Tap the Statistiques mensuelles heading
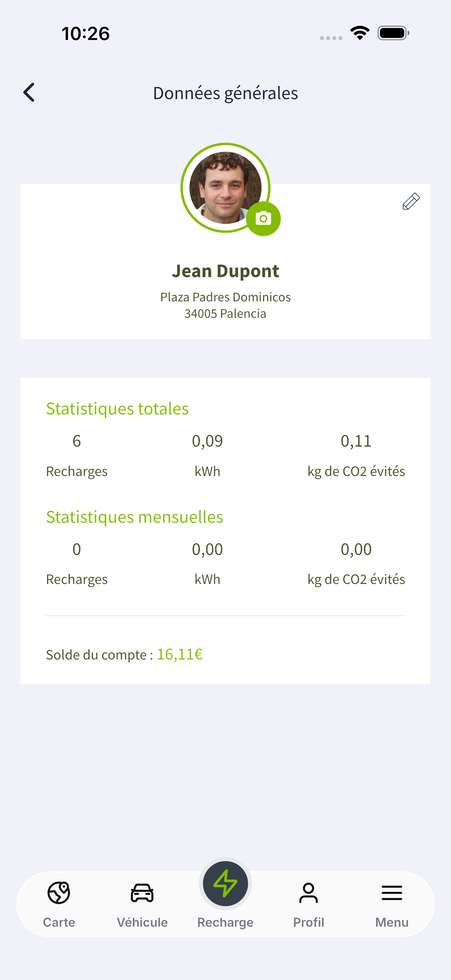Screen dimensions: 451x980 pyautogui.click(x=135, y=517)
